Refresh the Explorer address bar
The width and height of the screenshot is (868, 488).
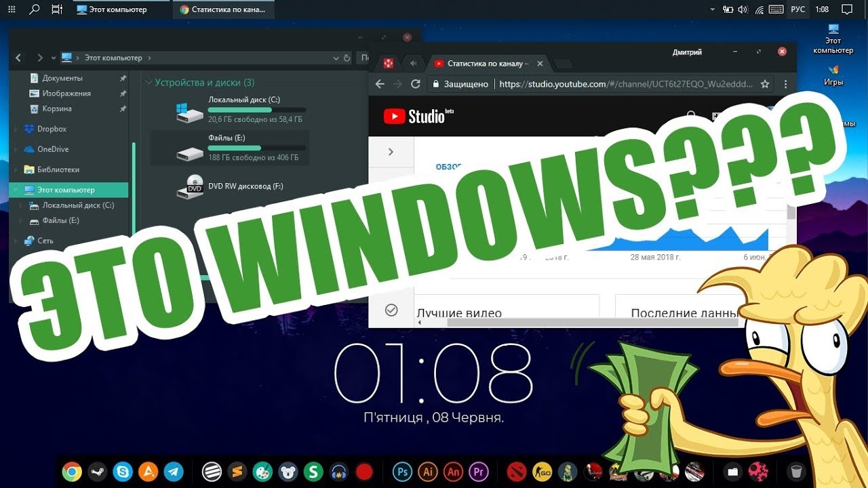pos(347,58)
